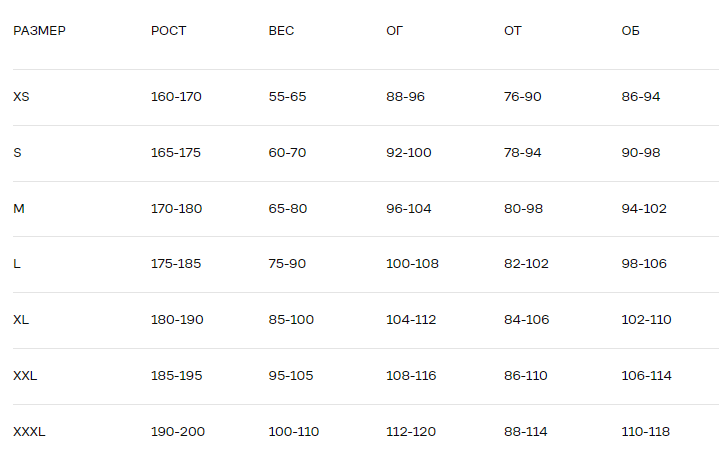The width and height of the screenshot is (719, 458).
Task: Click the ОГ column header
Action: pyautogui.click(x=394, y=31)
